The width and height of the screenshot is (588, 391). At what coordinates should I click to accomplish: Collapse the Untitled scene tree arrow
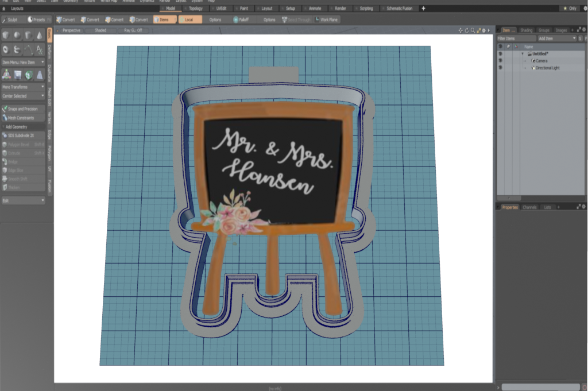(523, 53)
